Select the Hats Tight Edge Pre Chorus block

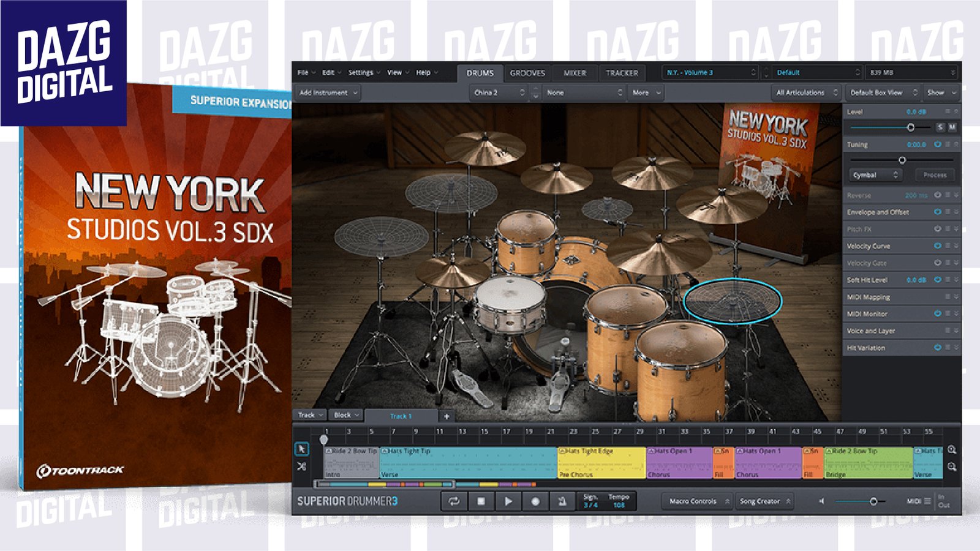601,463
